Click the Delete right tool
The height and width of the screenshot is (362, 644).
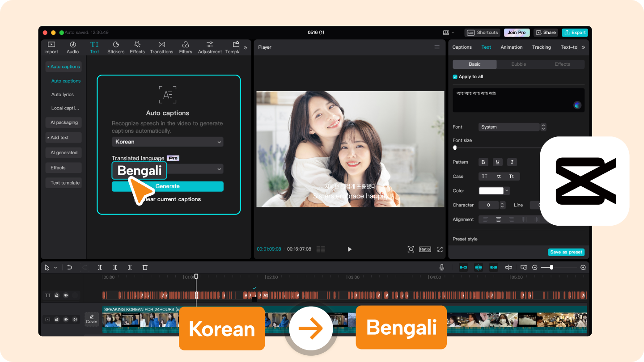[130, 267]
